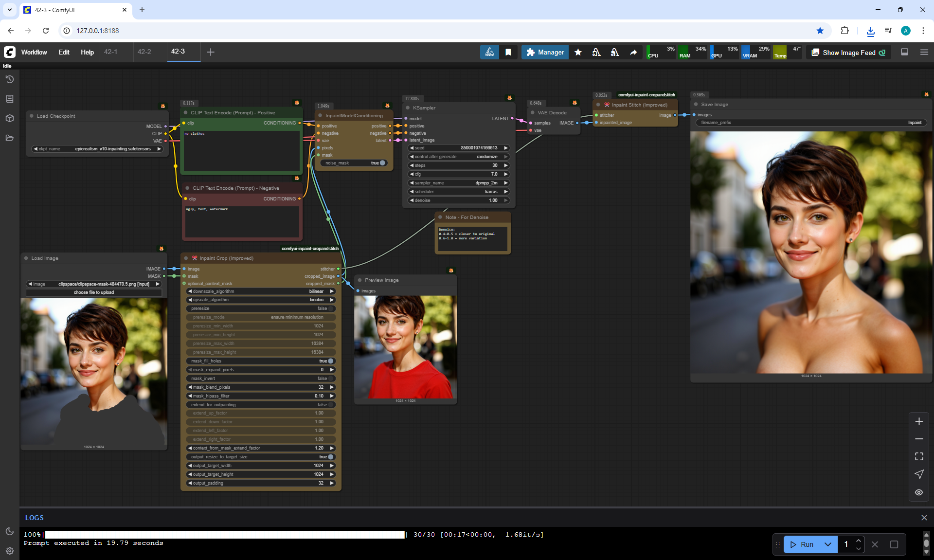This screenshot has height=560, width=934.
Task: Click choose file to upload button
Action: [x=94, y=292]
